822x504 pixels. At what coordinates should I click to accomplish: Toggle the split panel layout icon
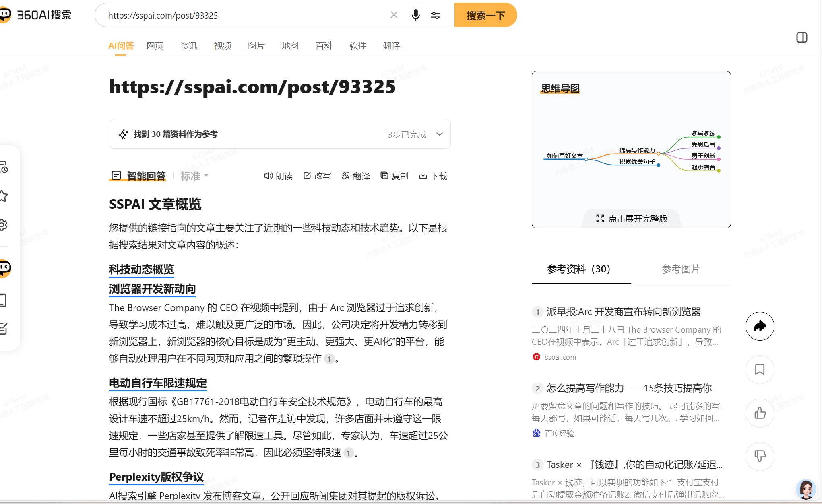801,37
